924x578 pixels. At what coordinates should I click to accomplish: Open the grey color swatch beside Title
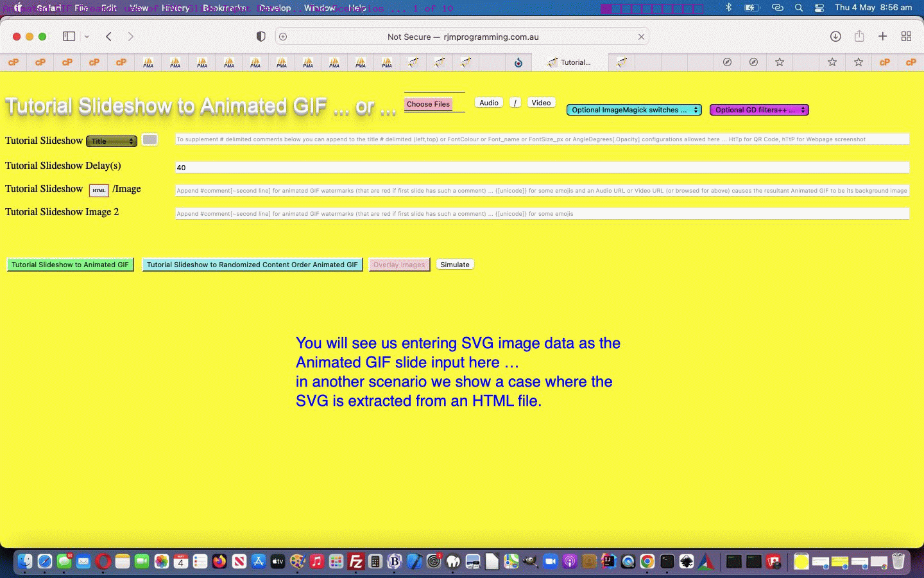pos(150,140)
